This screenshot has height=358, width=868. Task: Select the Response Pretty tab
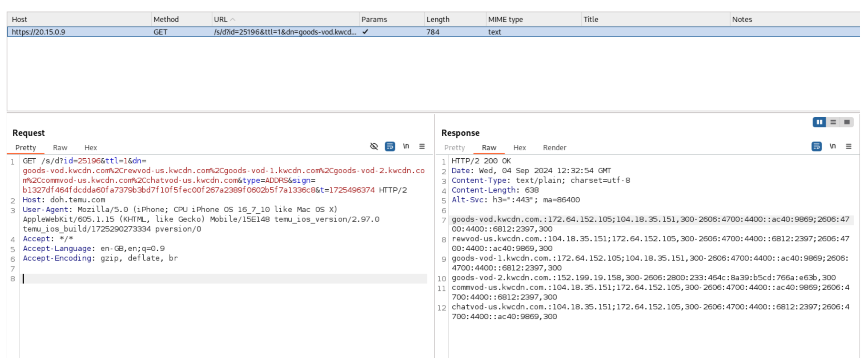click(454, 148)
